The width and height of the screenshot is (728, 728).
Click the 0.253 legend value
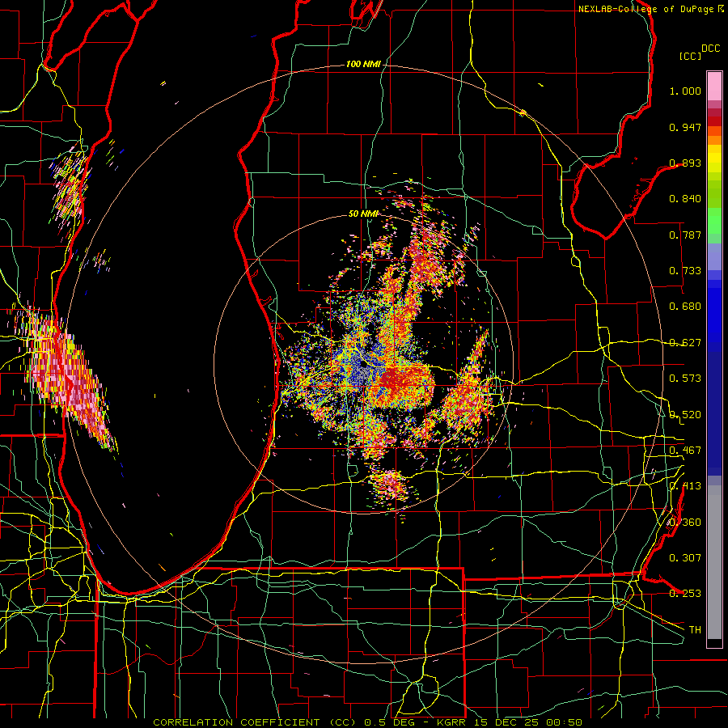coord(685,594)
